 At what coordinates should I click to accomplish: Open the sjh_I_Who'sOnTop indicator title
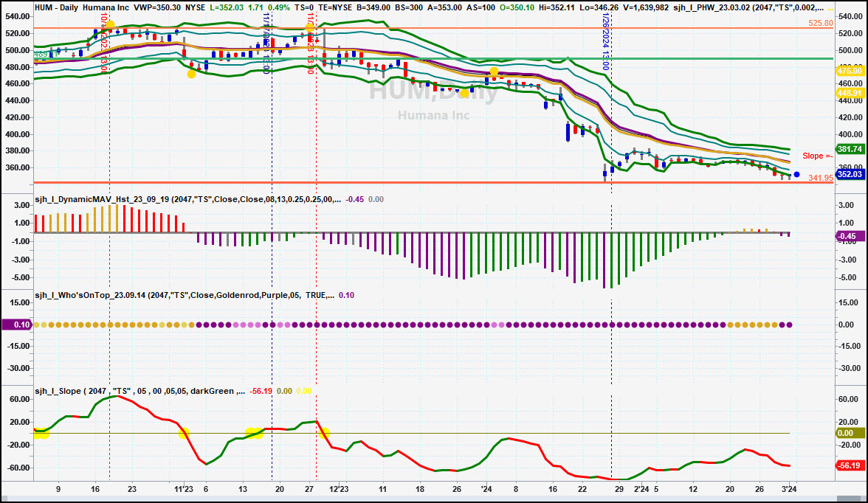pos(185,295)
